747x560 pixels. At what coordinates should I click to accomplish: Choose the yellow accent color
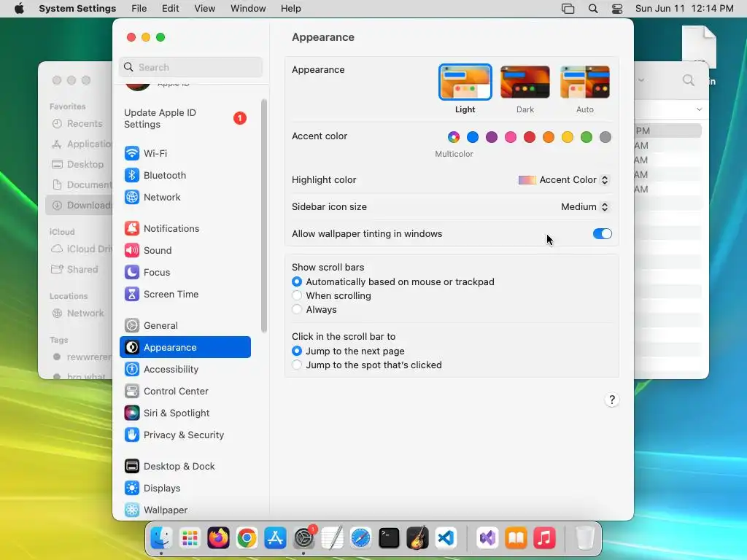(x=568, y=137)
